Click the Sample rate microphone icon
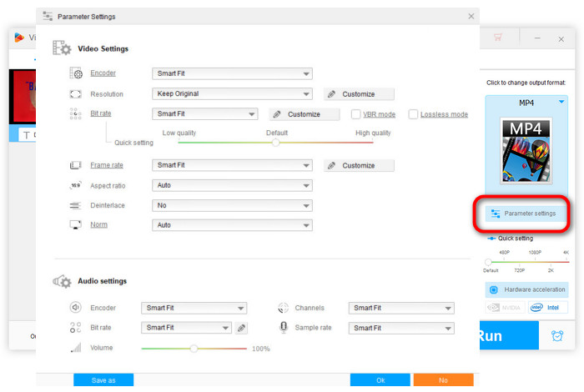The height and width of the screenshot is (392, 584). (x=284, y=328)
